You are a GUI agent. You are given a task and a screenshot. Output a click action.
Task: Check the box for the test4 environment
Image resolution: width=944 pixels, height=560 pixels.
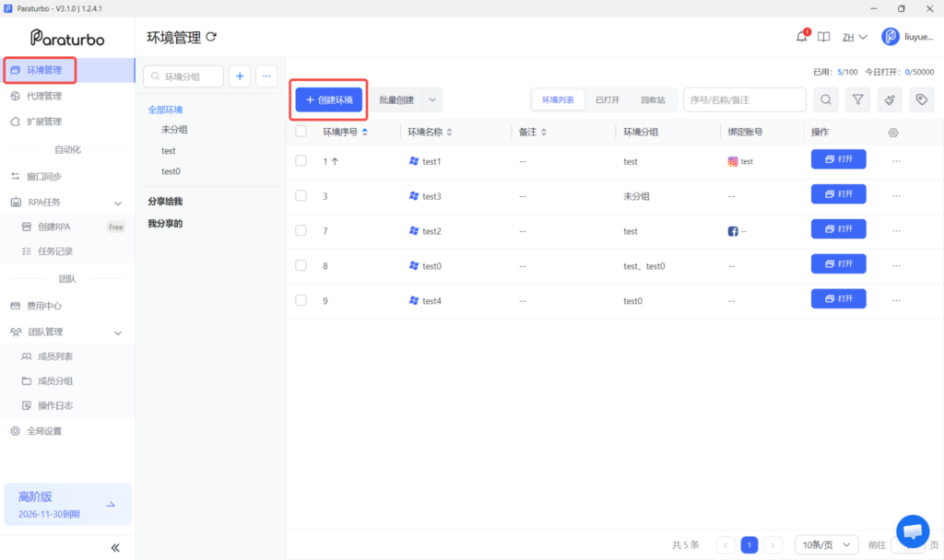(301, 300)
